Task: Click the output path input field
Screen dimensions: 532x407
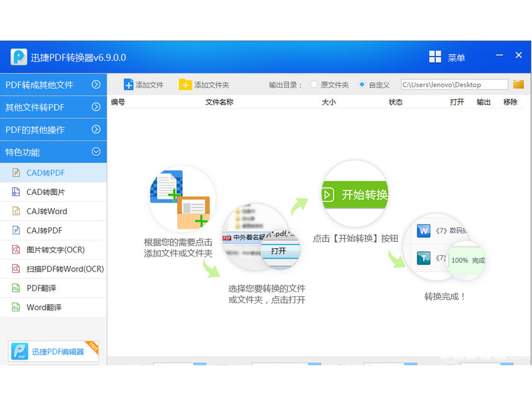Action: point(454,84)
